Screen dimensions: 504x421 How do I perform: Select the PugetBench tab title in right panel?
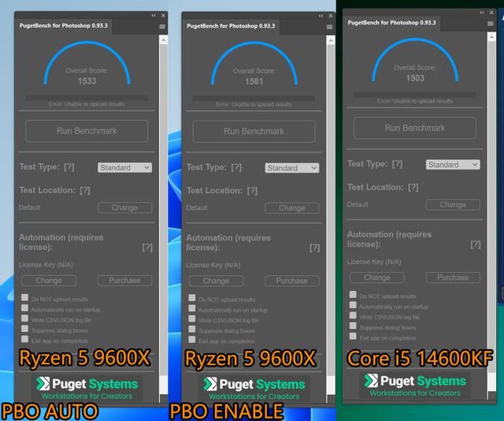pyautogui.click(x=392, y=22)
